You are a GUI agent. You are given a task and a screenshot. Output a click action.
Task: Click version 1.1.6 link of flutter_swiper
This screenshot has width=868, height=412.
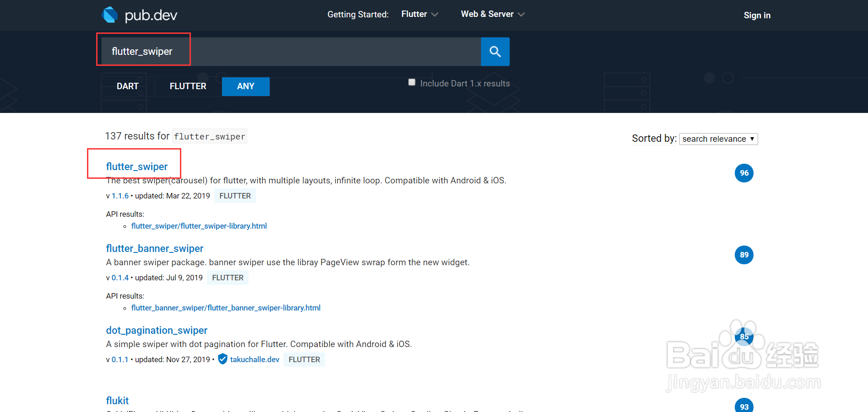point(120,196)
